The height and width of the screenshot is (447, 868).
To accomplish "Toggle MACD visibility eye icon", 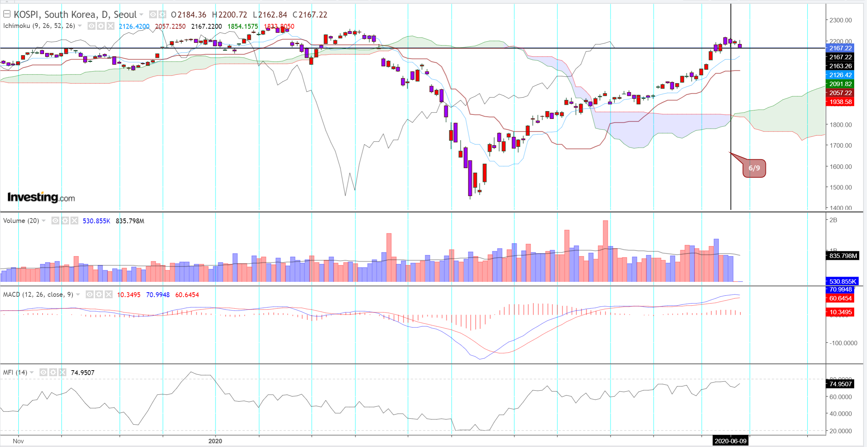I will (x=89, y=295).
